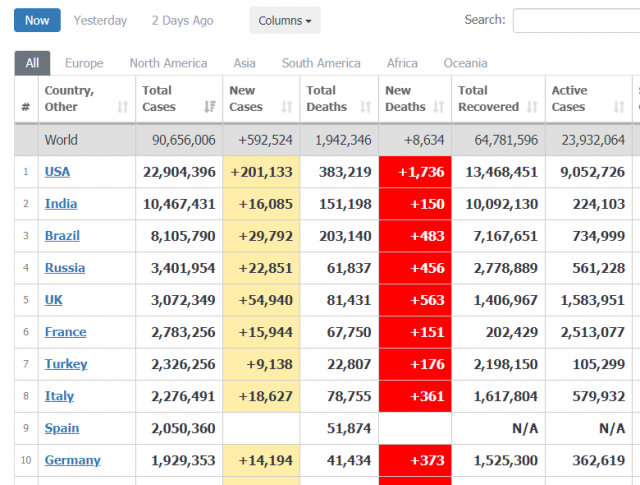Select the Oceania tab

click(465, 63)
